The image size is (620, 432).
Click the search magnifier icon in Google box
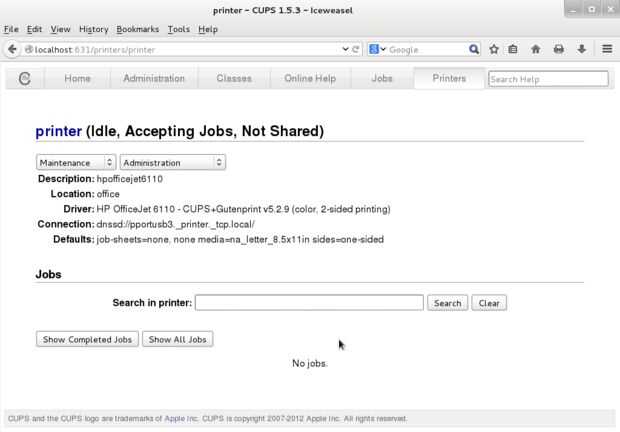coord(475,49)
